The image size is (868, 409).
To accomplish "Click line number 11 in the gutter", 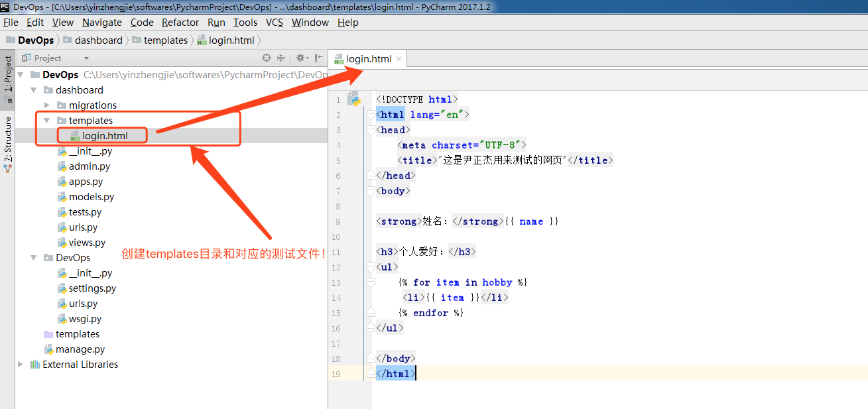I will [336, 252].
